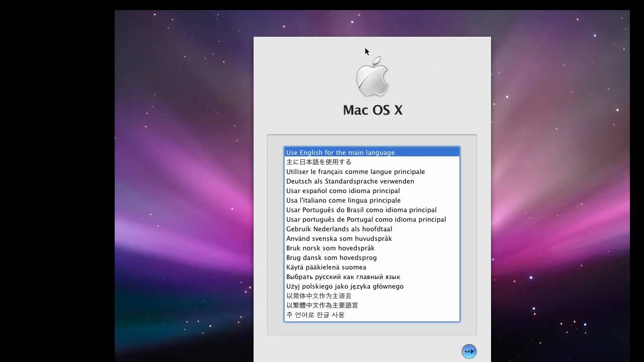Pick Simplified Chinese row 以简体中文作为主语言
The width and height of the screenshot is (644, 362).
pyautogui.click(x=372, y=296)
